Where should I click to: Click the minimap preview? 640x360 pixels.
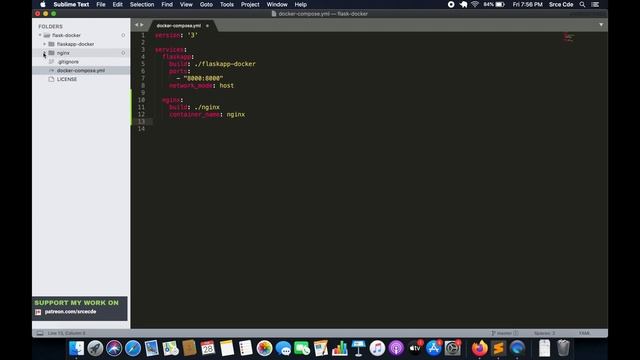[569, 37]
